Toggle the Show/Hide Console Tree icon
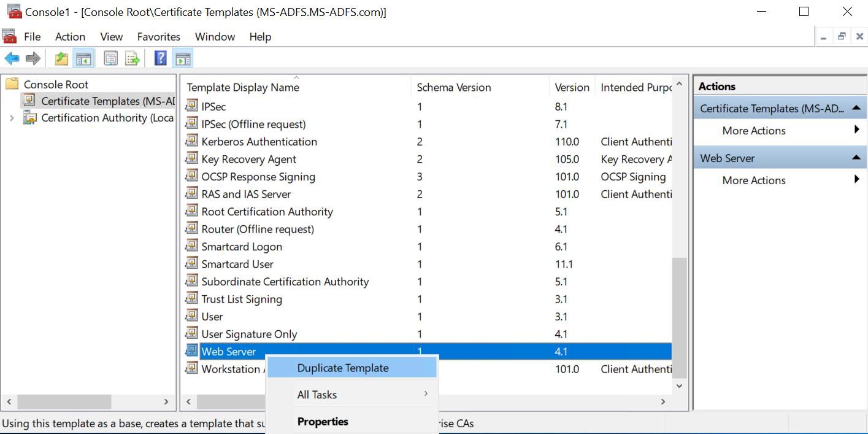The image size is (868, 434). (x=83, y=58)
